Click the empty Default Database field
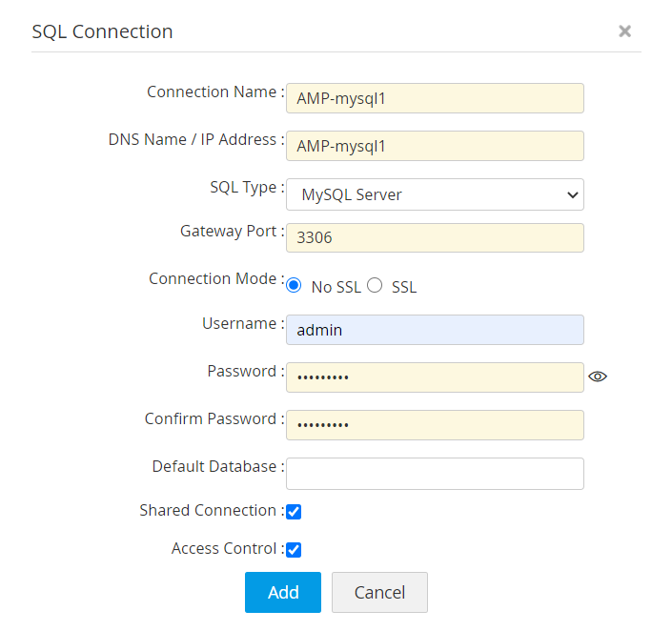Viewport: 672px width, 631px height. (435, 474)
